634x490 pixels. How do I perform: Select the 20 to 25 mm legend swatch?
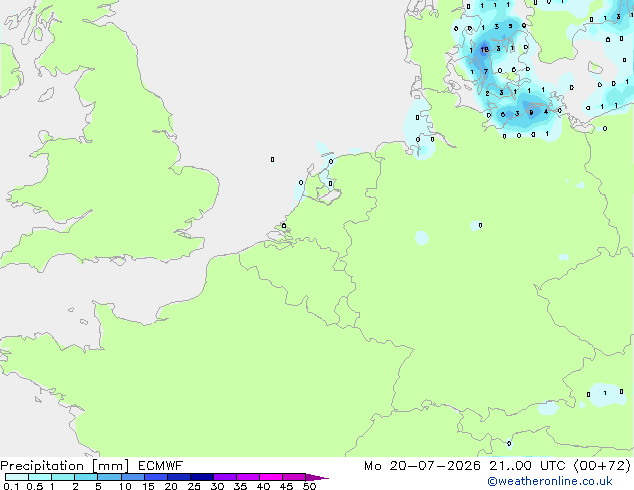click(x=179, y=477)
